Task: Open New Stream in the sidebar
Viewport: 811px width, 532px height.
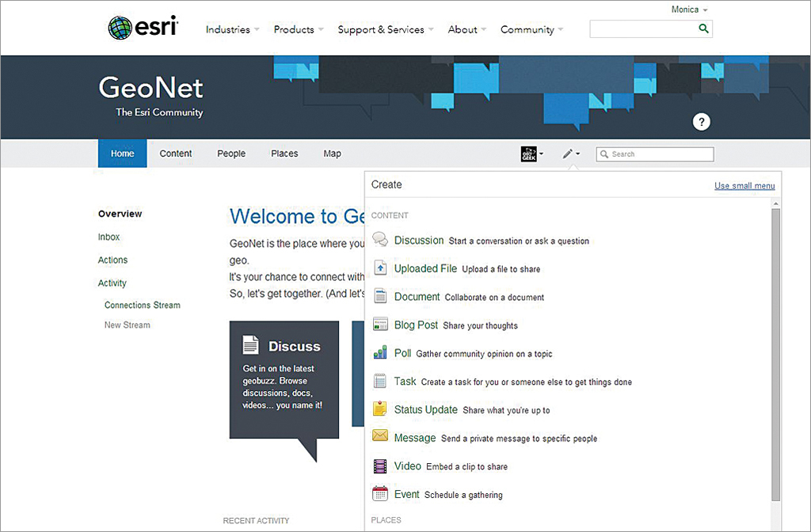Action: [128, 325]
